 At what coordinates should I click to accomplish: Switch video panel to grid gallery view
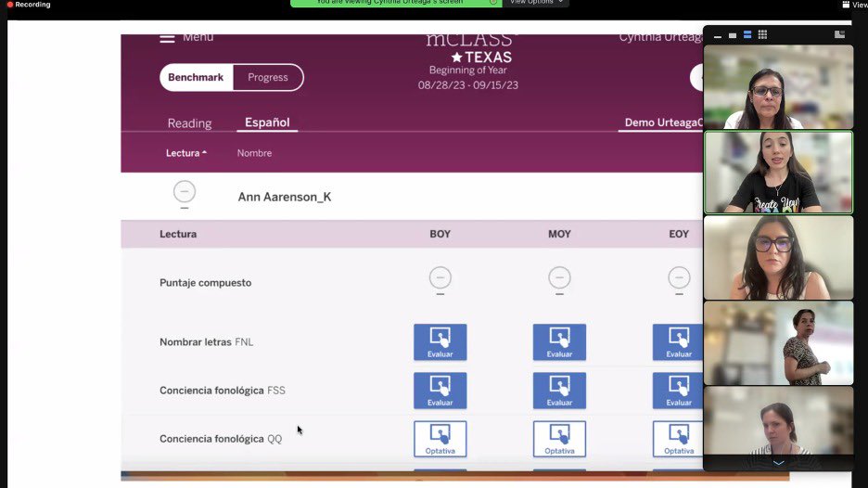[762, 35]
